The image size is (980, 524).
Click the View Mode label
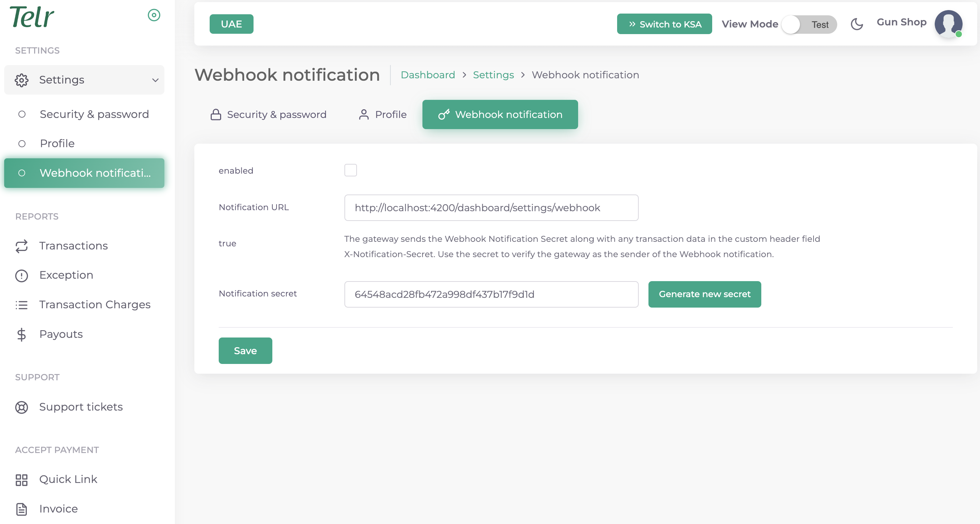tap(749, 24)
